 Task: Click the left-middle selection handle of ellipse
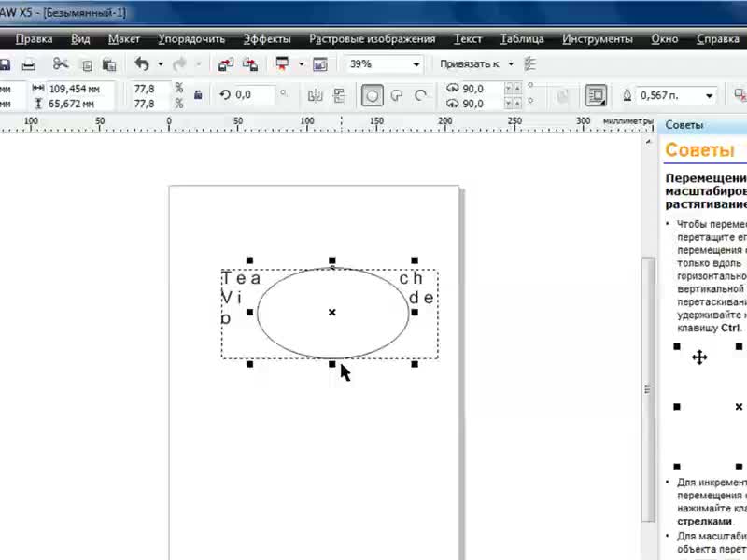tap(249, 313)
